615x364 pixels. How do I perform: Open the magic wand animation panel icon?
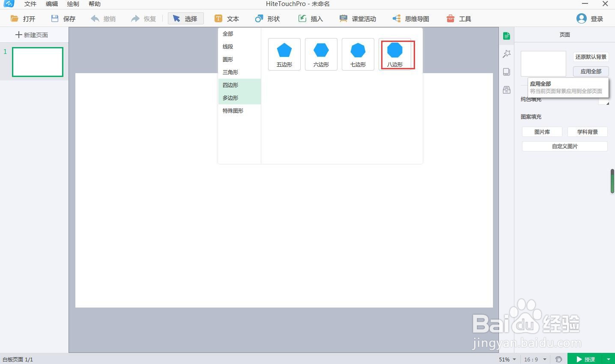coord(507,54)
